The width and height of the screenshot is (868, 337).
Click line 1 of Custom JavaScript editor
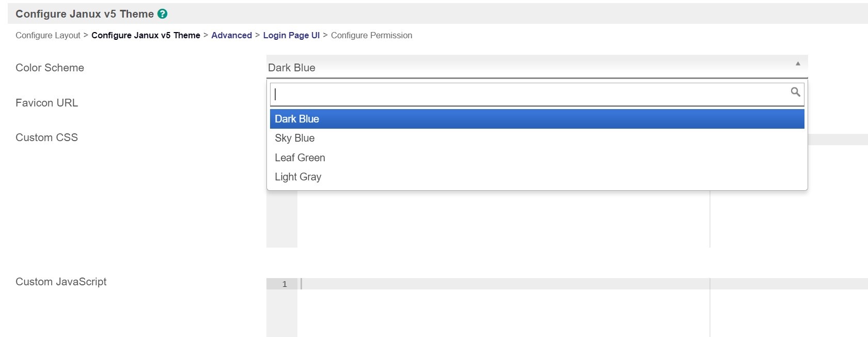(503, 284)
